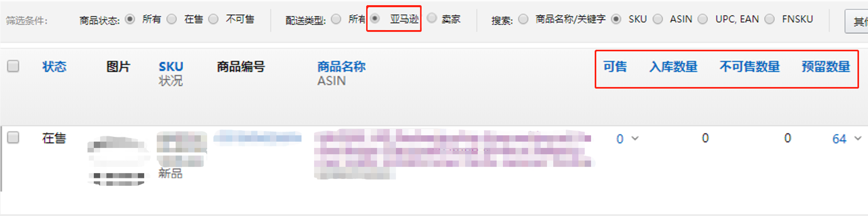
Task: Select 所有 under 商品状态 filter
Action: click(130, 19)
